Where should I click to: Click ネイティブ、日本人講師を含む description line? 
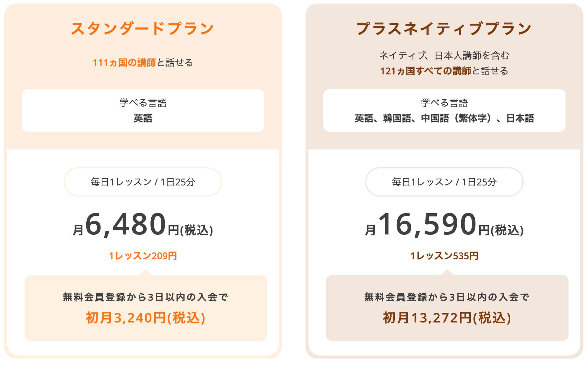[x=444, y=55]
